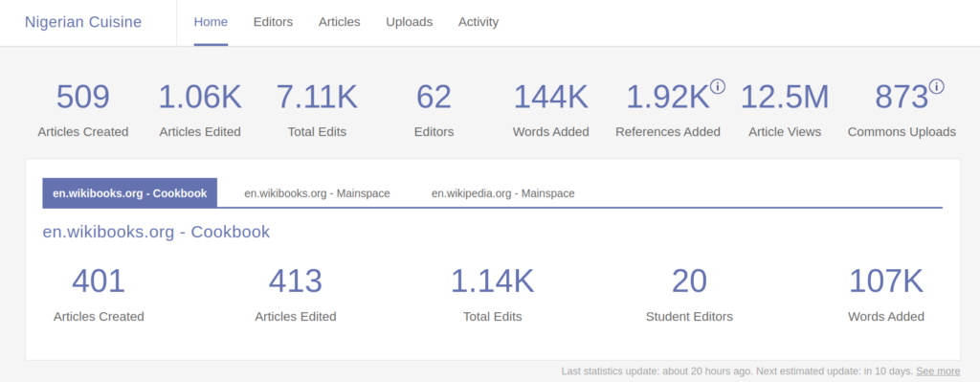Open the Home tab
This screenshot has height=382, width=980.
tap(211, 23)
